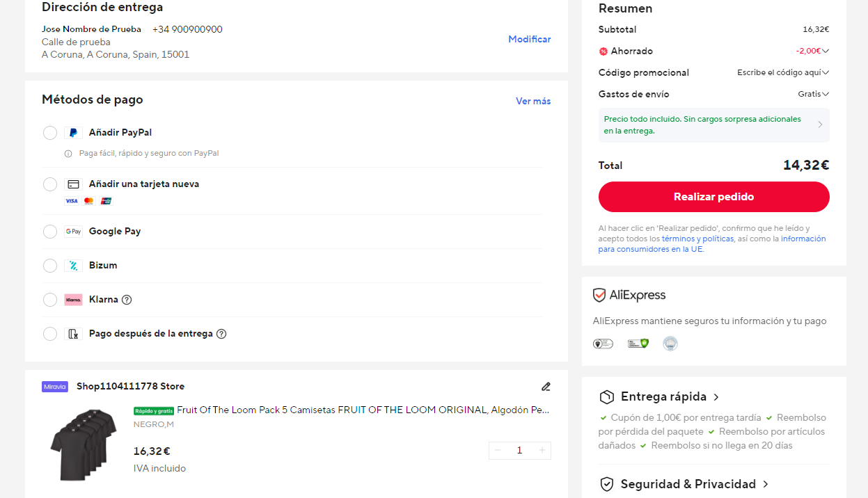868x498 pixels.
Task: Select Añadir una tarjeta nueva radio option
Action: [50, 184]
